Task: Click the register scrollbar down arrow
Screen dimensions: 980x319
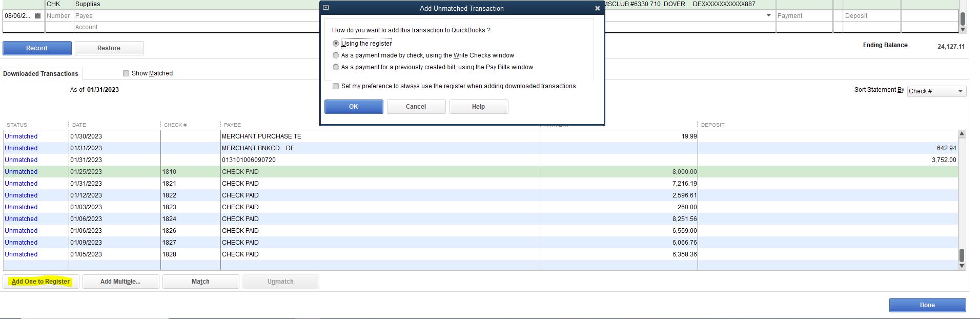Action: [x=963, y=30]
